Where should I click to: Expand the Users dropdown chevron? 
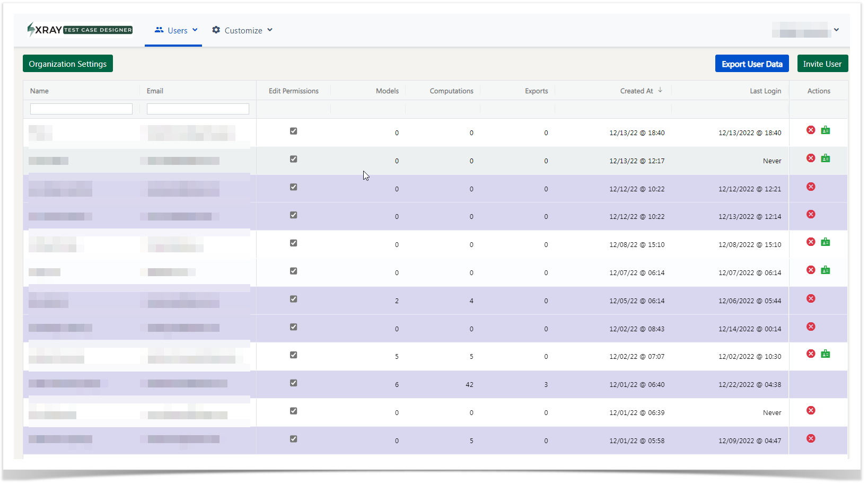[x=195, y=30]
